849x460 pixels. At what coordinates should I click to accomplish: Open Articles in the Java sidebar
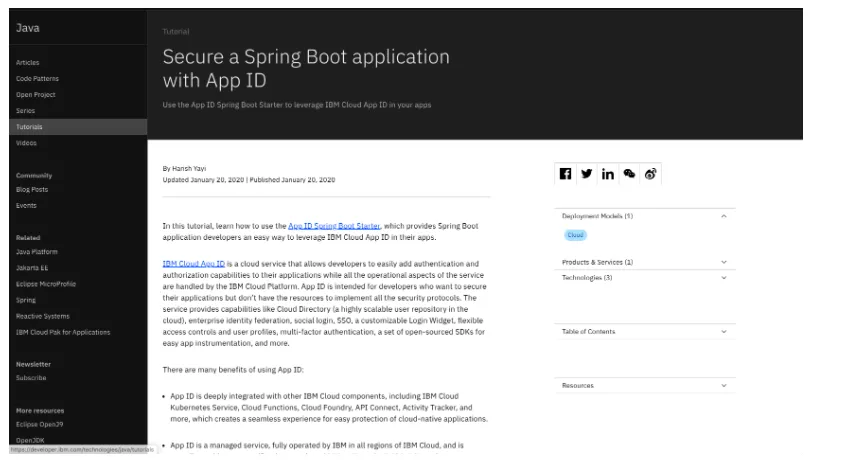coord(28,62)
